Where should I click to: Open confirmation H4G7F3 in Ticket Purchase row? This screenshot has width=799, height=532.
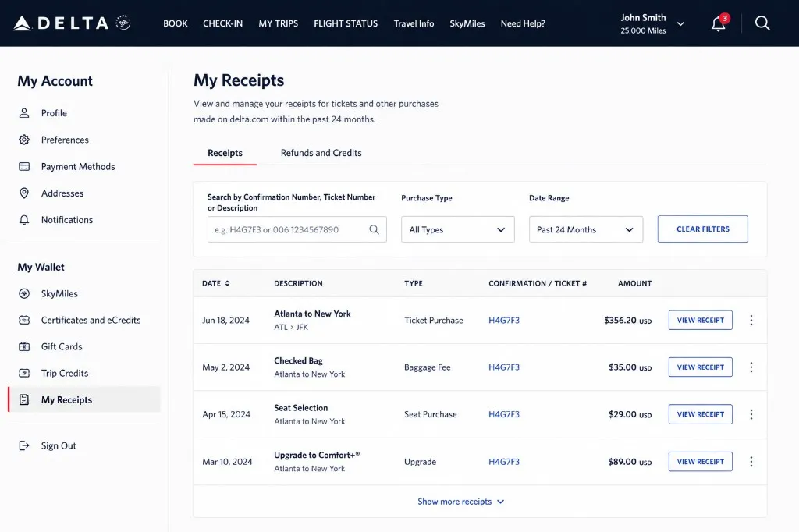(504, 320)
